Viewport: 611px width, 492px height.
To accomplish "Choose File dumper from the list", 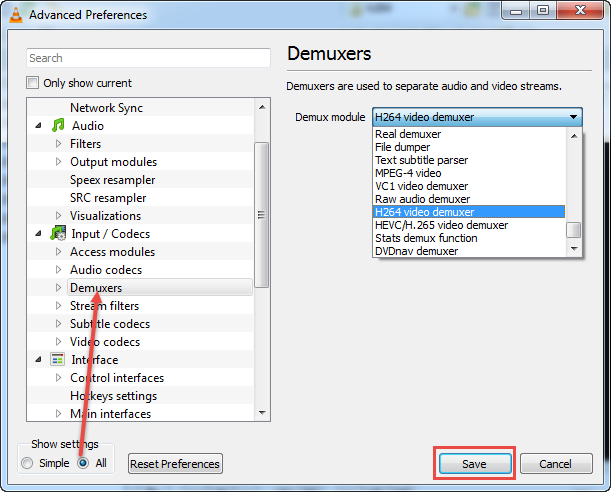I will tap(469, 147).
